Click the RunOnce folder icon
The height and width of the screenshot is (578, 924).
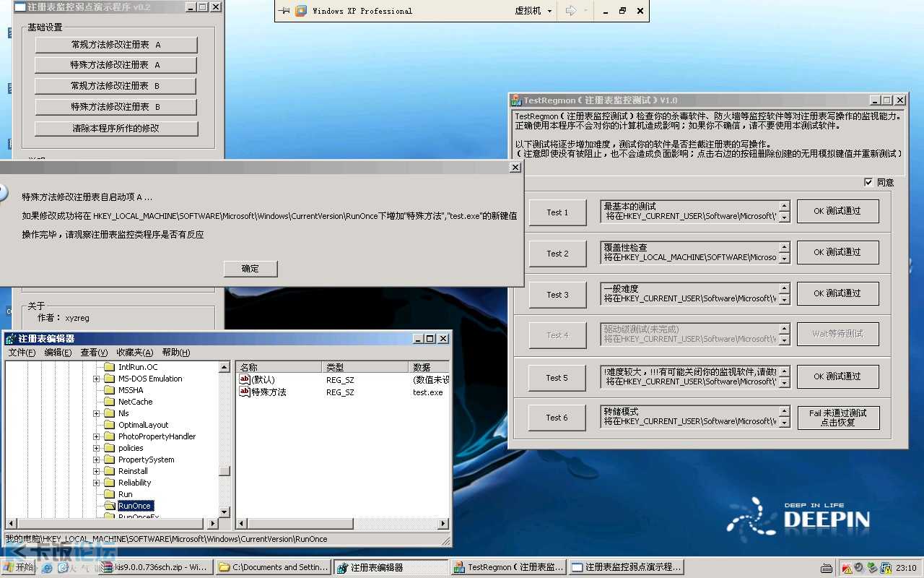[110, 506]
